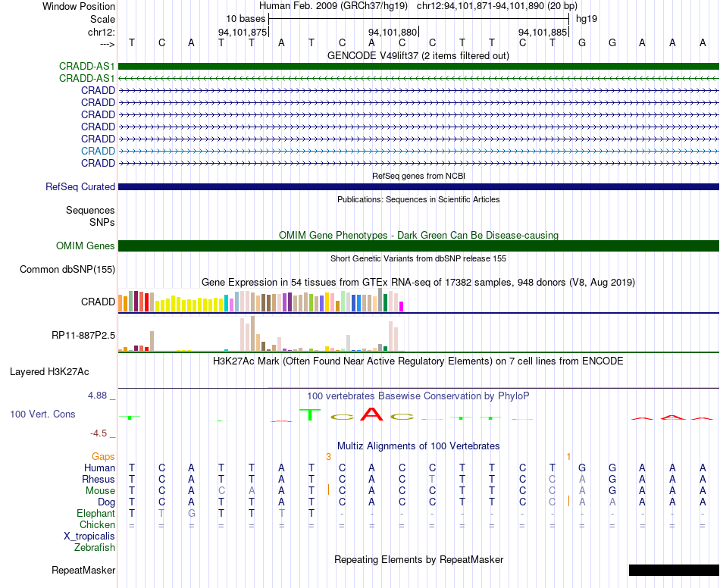Select the 'Elephant' alignment species label
The width and height of the screenshot is (720, 588).
pyautogui.click(x=96, y=513)
